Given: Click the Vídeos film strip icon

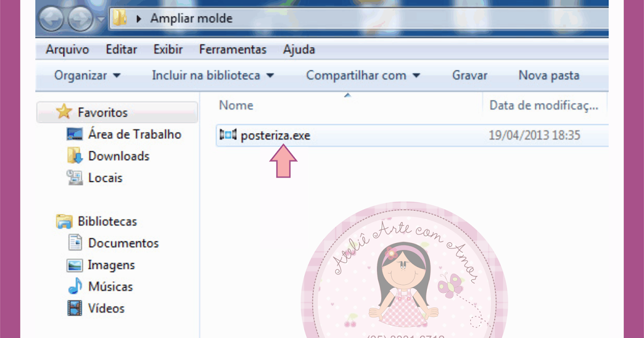Looking at the screenshot, I should click(75, 308).
